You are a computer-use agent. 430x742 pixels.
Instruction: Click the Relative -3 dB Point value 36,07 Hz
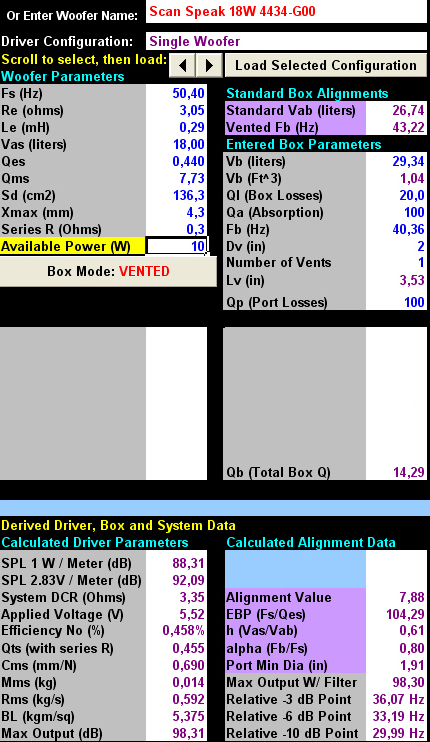point(399,699)
